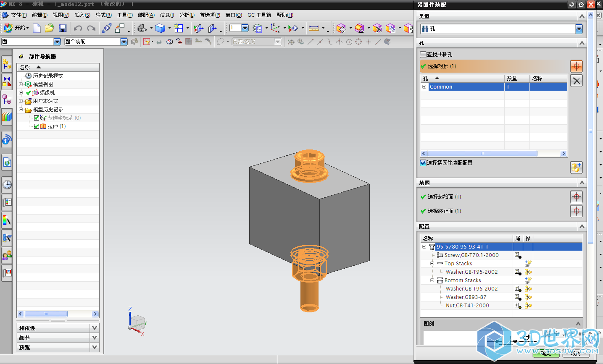Open the GC 工具箱 menu
Image resolution: width=603 pixels, height=364 pixels.
point(259,15)
